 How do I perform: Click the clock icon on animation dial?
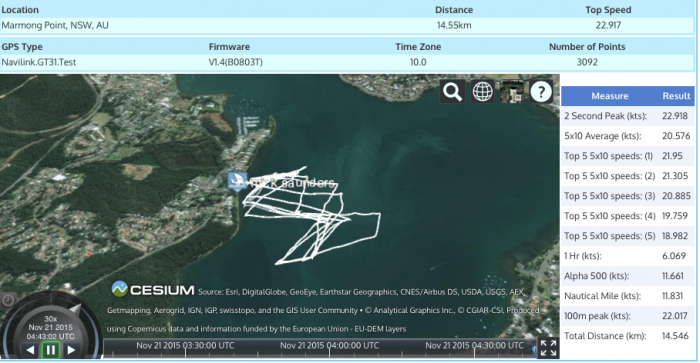click(x=8, y=300)
